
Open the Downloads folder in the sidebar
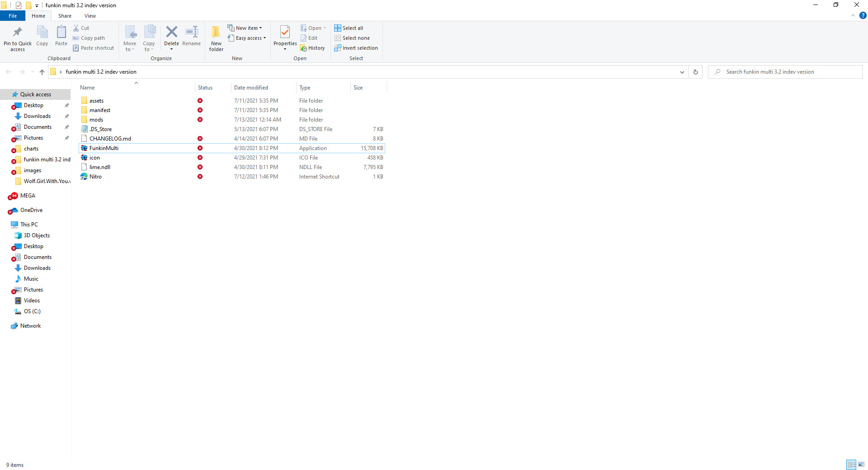coord(36,116)
